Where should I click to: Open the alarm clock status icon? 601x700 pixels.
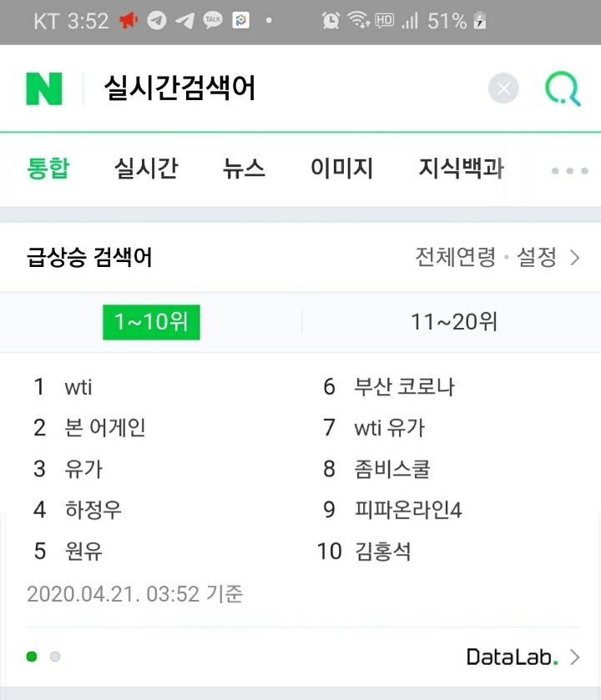[331, 21]
